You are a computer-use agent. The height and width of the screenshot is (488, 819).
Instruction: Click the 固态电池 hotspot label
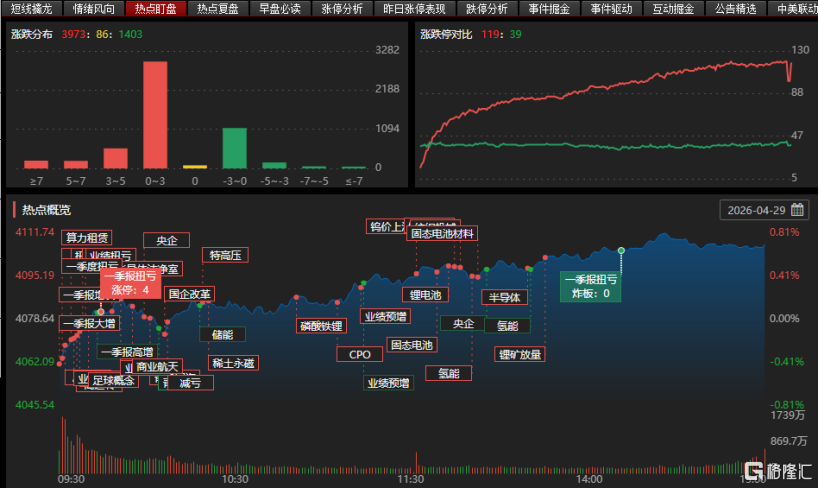click(412, 345)
